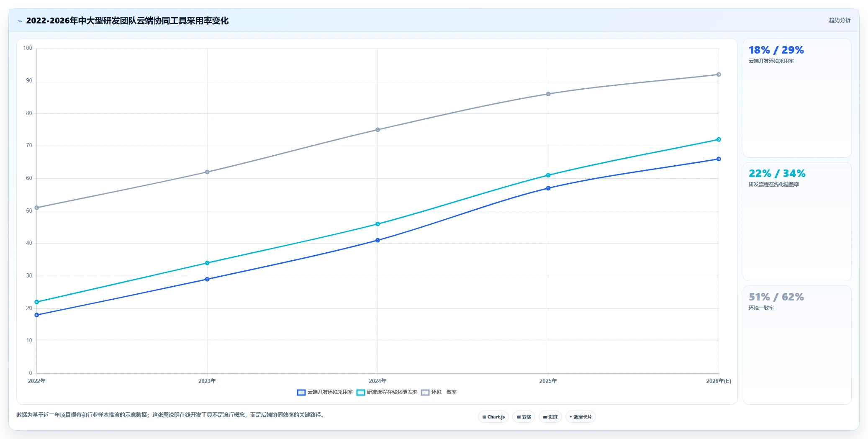868x439 pixels.
Task: Click the y-axis label 100
Action: 28,48
